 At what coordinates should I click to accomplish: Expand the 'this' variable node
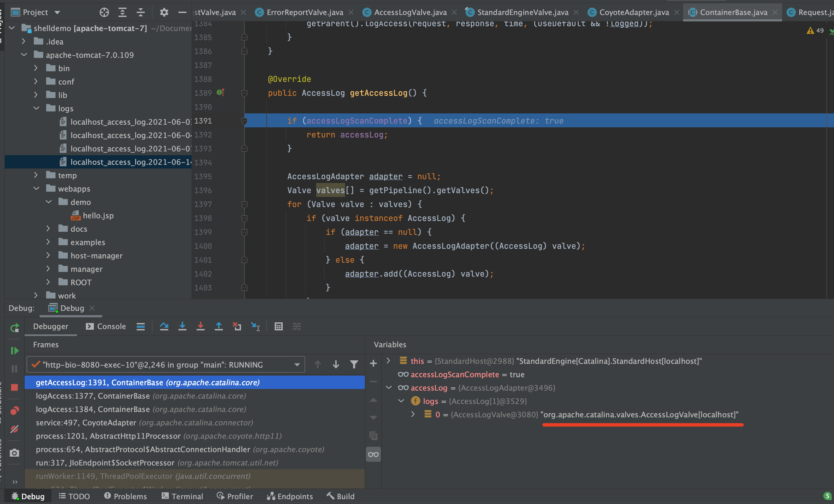tap(388, 361)
